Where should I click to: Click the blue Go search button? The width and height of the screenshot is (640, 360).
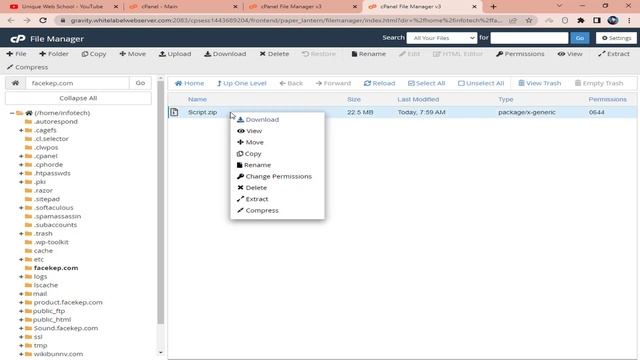[580, 38]
